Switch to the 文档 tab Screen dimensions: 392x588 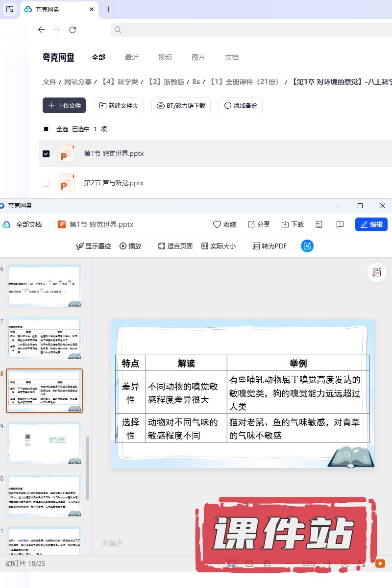[232, 57]
